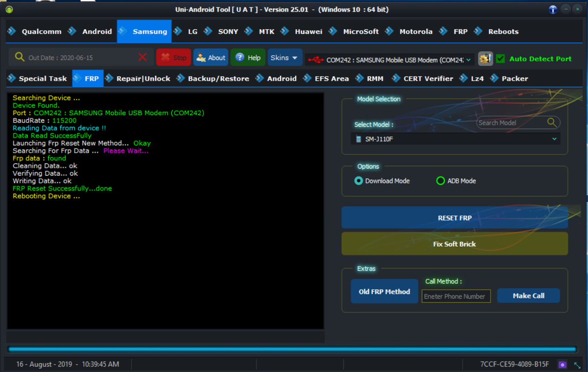Open the blue info icon in title bar
This screenshot has height=372, width=588.
click(x=553, y=9)
